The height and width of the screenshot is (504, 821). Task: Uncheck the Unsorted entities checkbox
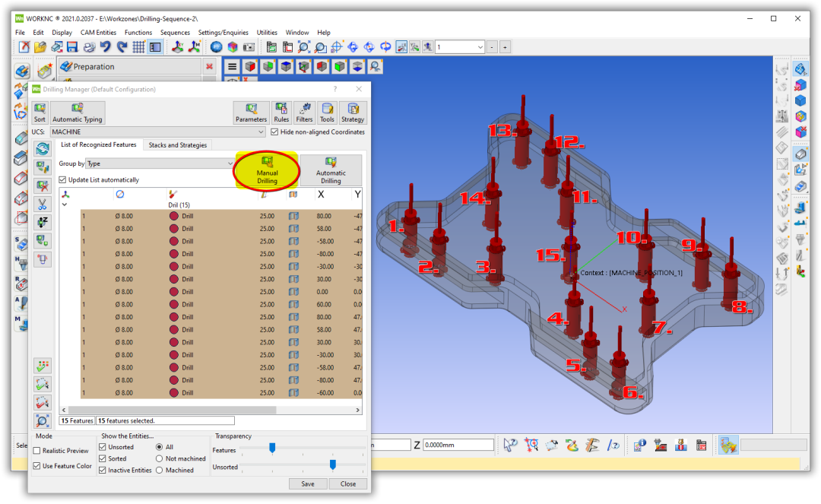click(x=103, y=447)
